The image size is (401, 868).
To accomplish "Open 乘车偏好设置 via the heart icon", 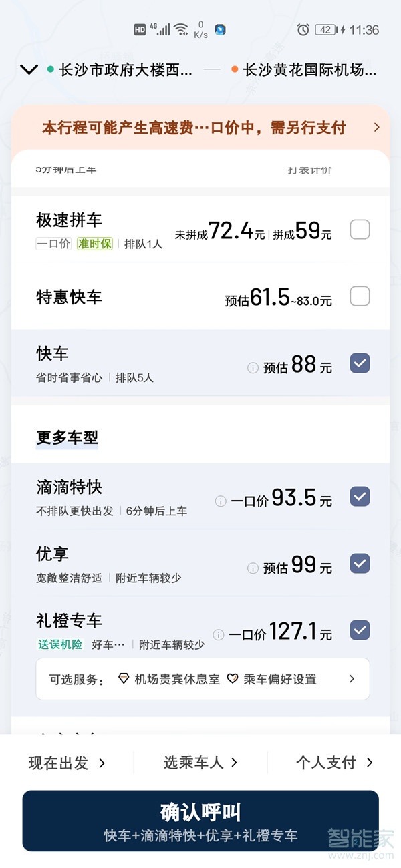I will [x=233, y=678].
